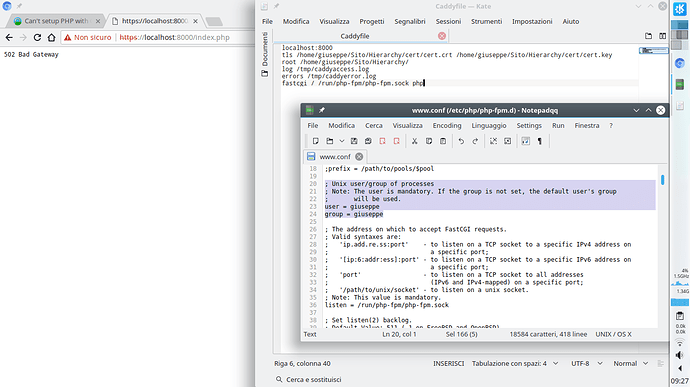
Task: Click the browser address bar URL
Action: (x=174, y=37)
